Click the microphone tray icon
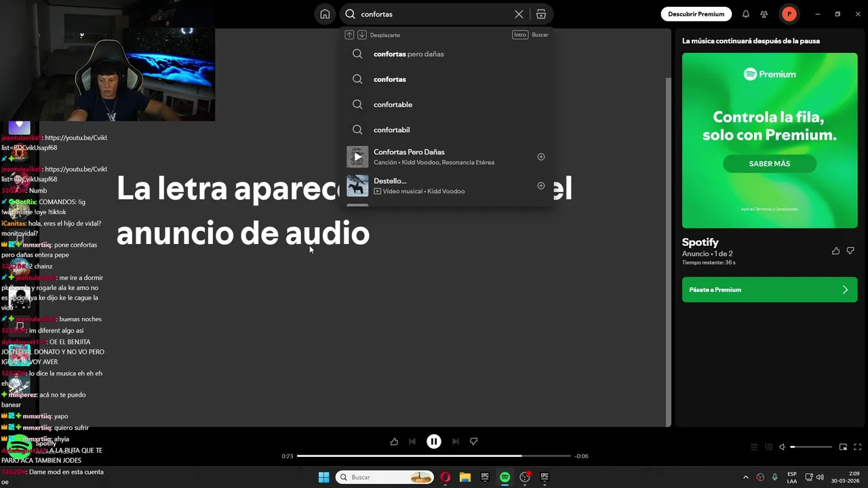 (774, 477)
